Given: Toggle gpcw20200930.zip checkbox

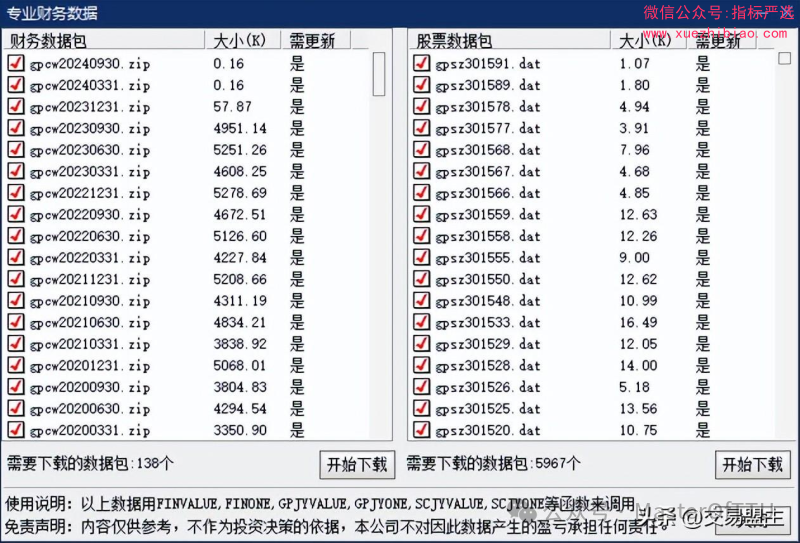Looking at the screenshot, I should pos(16,386).
